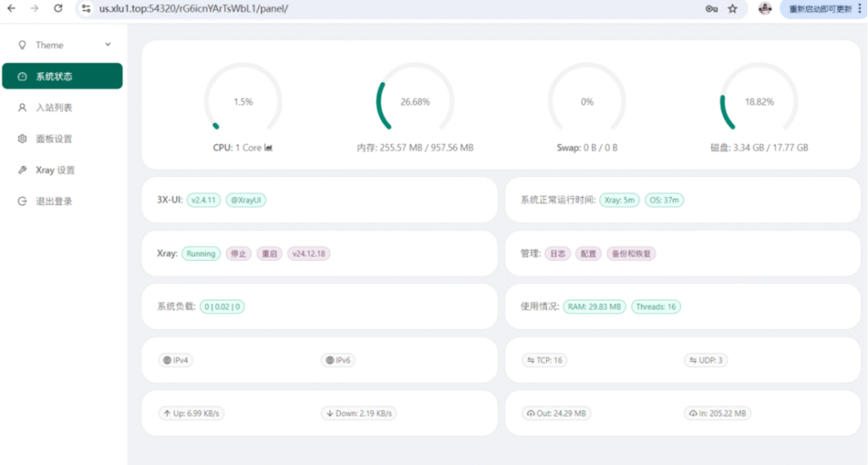
Task: Open the browser profile avatar
Action: [x=765, y=8]
